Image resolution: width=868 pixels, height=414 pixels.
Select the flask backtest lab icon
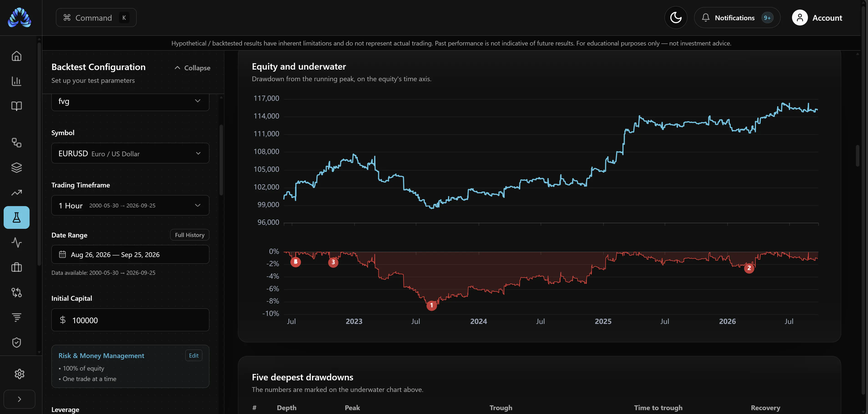17,218
